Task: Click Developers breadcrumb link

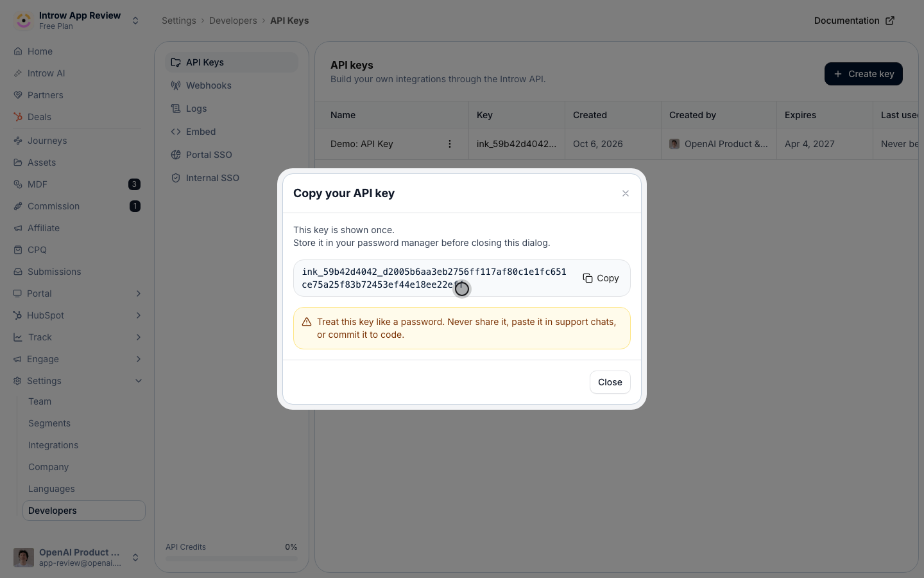Action: (x=233, y=21)
